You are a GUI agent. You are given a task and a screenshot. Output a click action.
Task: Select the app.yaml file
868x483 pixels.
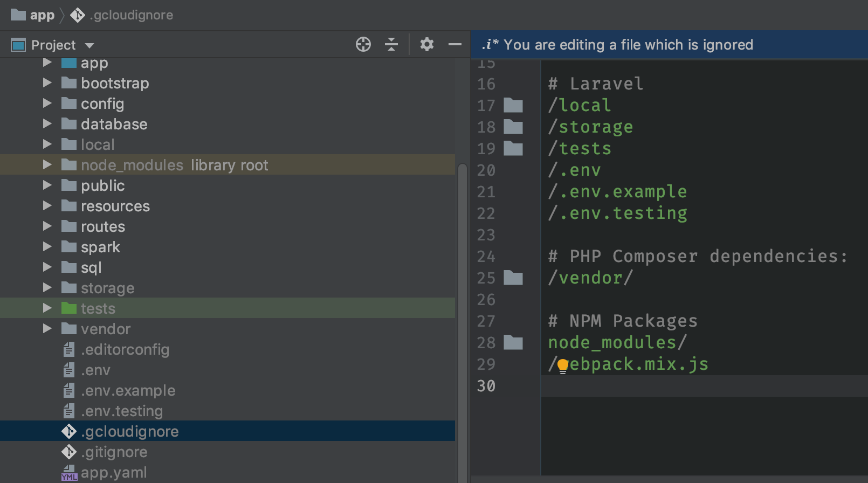tap(228, 473)
